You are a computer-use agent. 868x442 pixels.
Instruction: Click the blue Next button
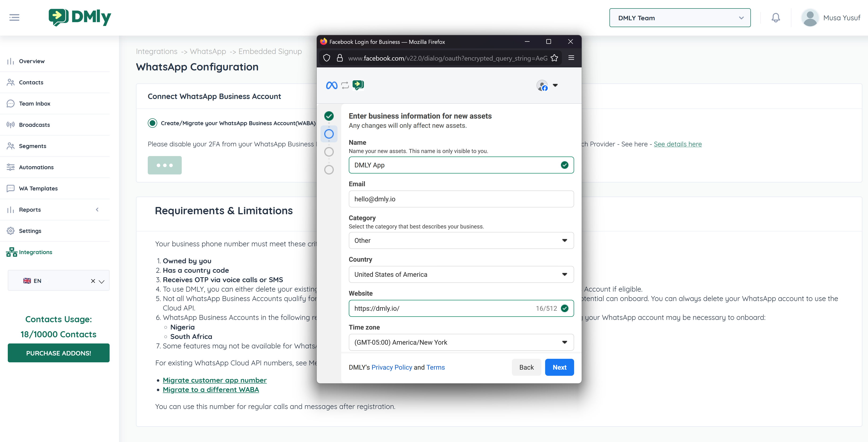tap(559, 367)
